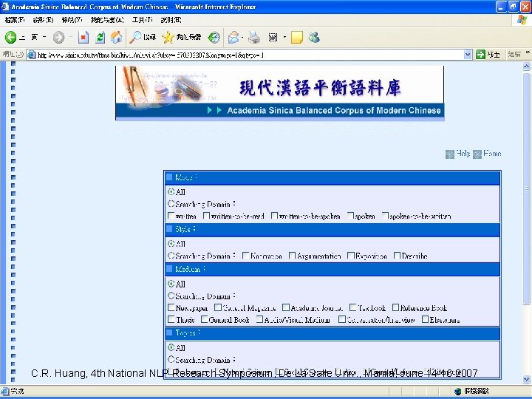This screenshot has height=399, width=532.
Task: Expand the Links toolbar chevron
Action: pyautogui.click(x=528, y=52)
